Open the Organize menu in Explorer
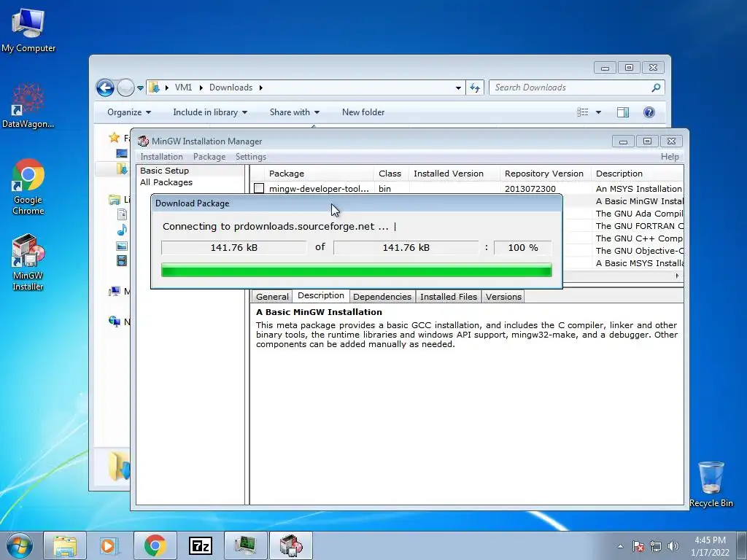The width and height of the screenshot is (747, 560). point(129,112)
